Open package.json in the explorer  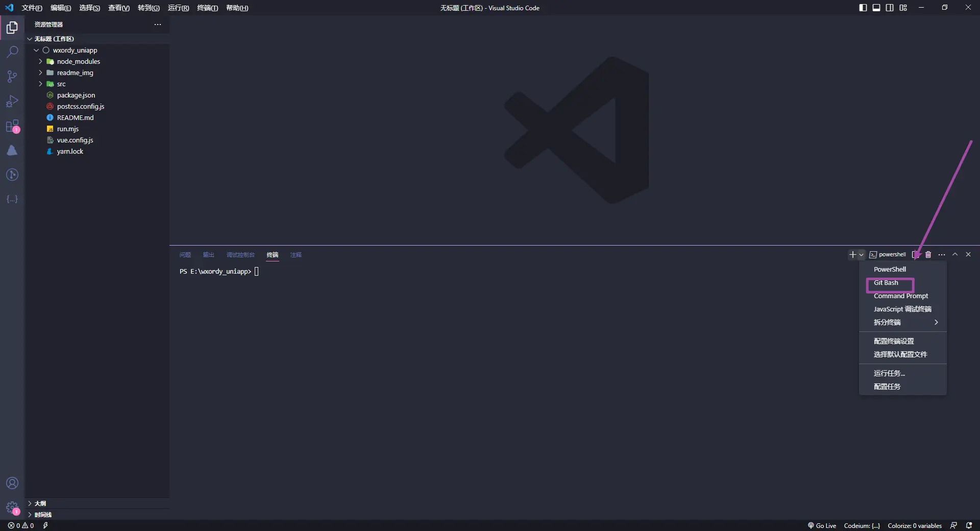(97, 95)
